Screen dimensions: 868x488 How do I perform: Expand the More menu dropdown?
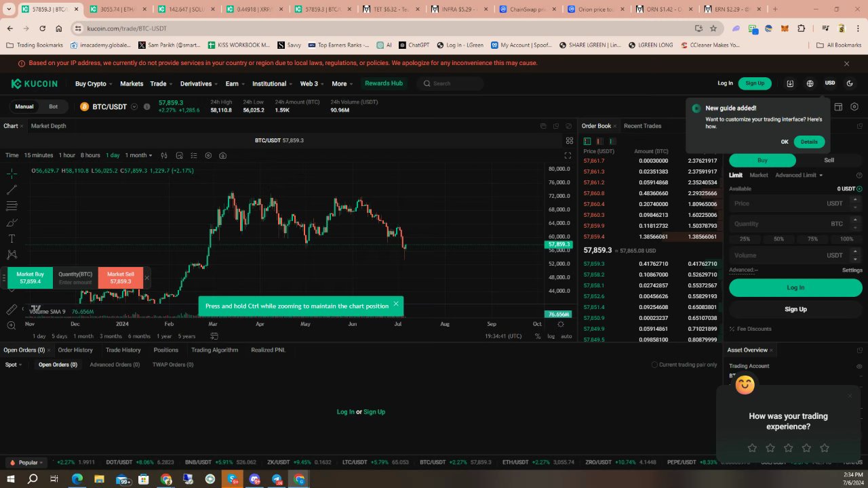(x=342, y=84)
